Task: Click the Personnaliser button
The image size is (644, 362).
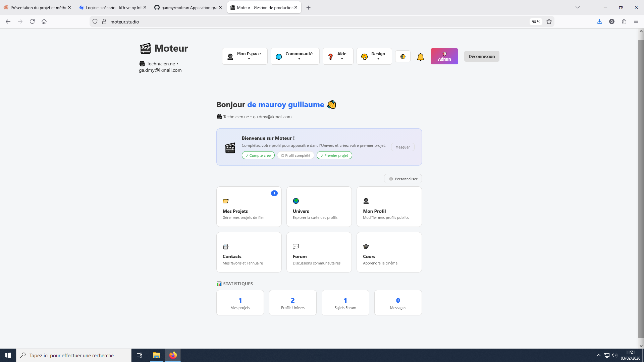Action: click(x=403, y=179)
